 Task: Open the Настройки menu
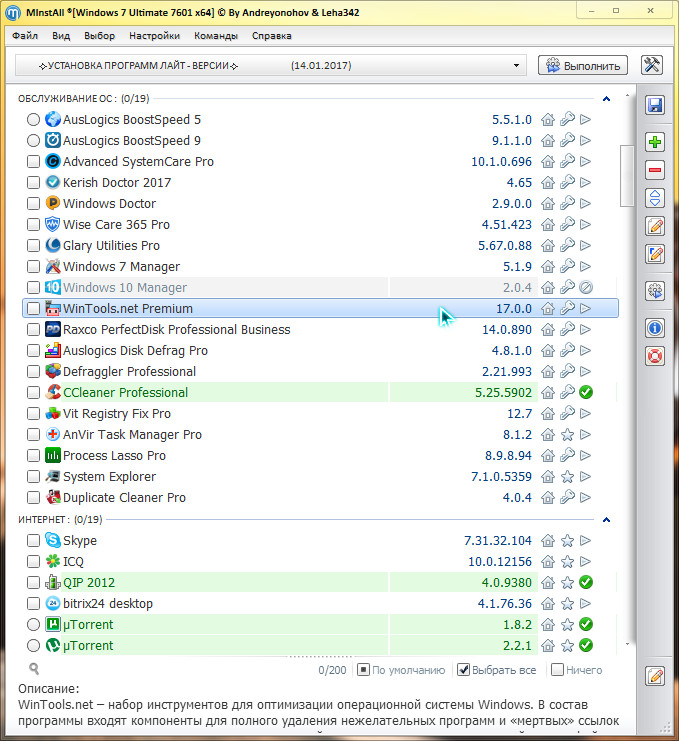155,36
